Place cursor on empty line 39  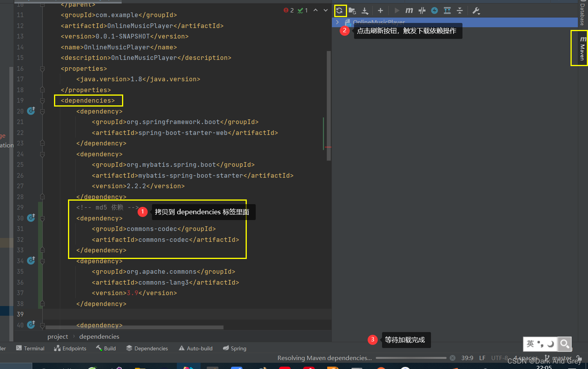tap(187, 314)
